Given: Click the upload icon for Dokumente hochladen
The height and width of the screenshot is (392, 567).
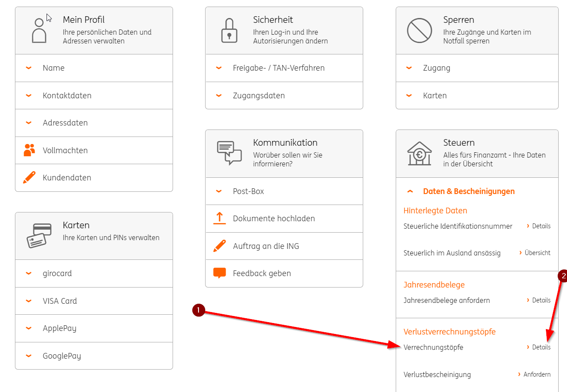Looking at the screenshot, I should click(219, 219).
